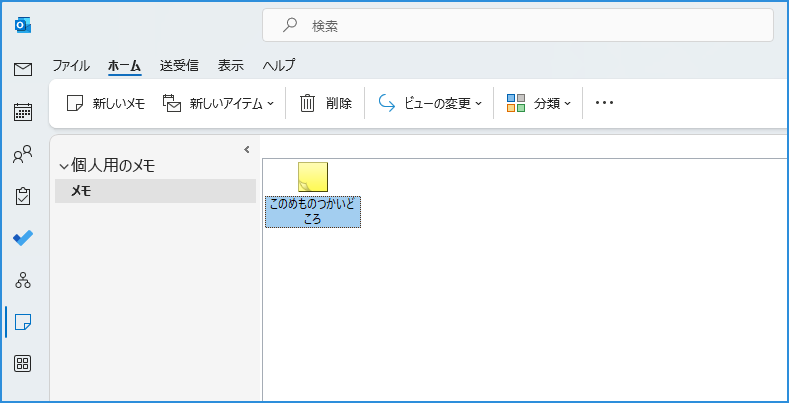Select the ホーム ribbon tab
789x403 pixels.
pos(124,65)
